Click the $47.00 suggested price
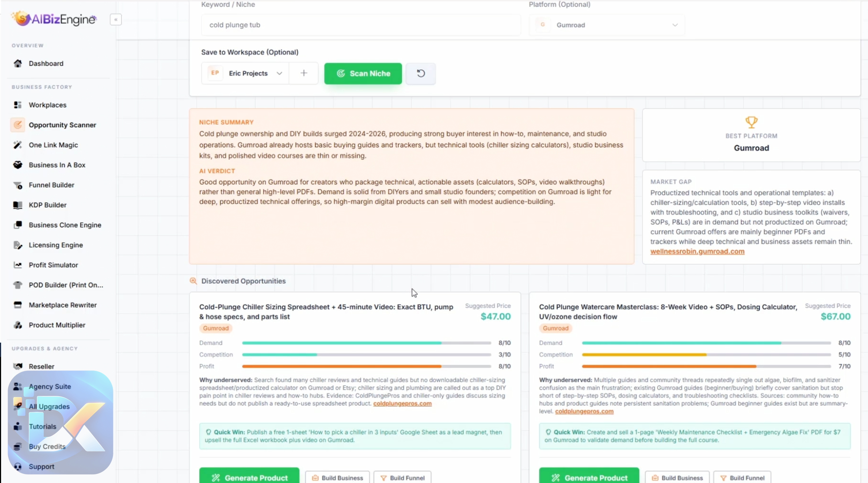868x483 pixels. tap(495, 317)
